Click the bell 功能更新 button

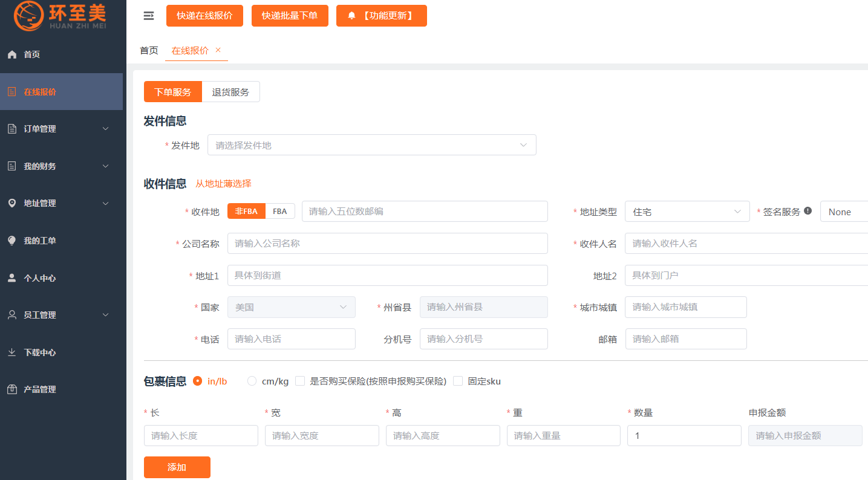click(381, 16)
